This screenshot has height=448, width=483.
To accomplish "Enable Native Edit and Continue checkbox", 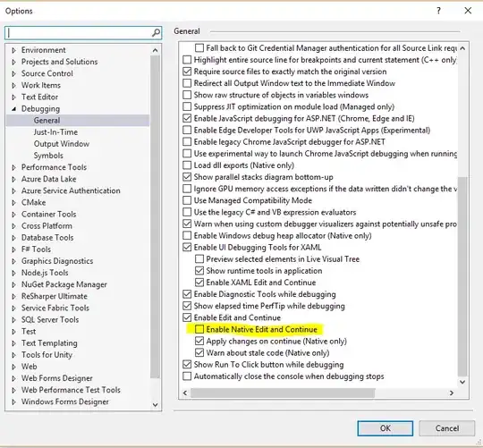I will click(199, 329).
